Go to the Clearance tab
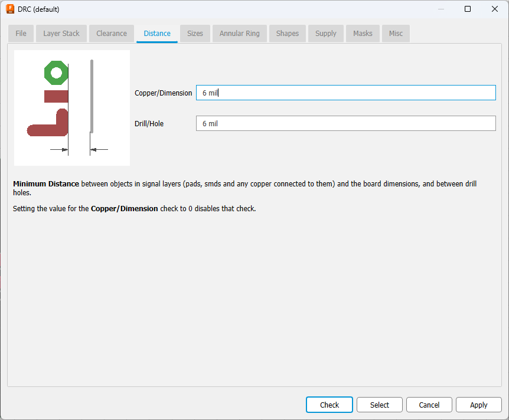The image size is (509, 420). [112, 34]
